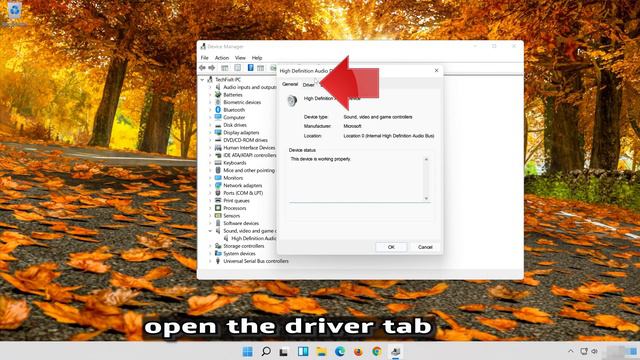This screenshot has width=640, height=360.
Task: Click the Processors category icon
Action: pos(218,208)
